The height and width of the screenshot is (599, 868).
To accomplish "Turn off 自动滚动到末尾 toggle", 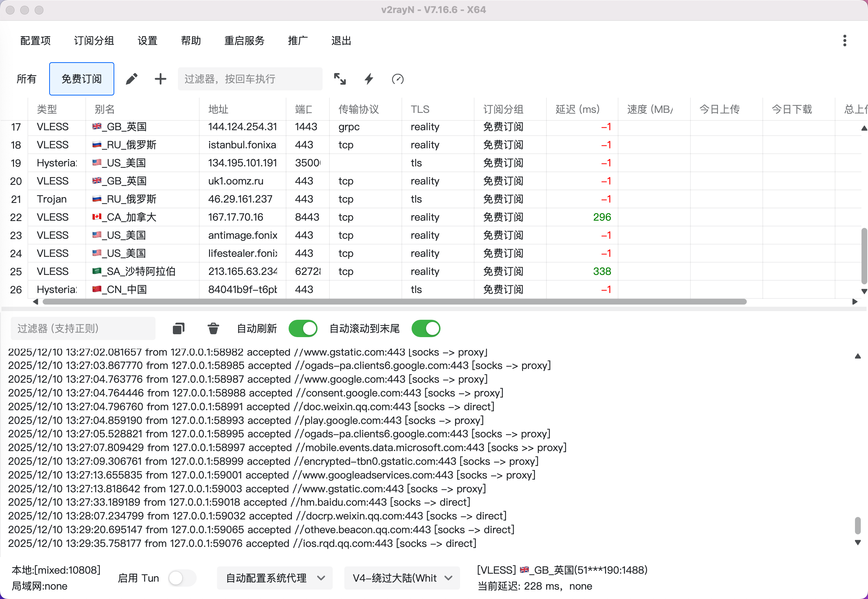I will coord(426,328).
